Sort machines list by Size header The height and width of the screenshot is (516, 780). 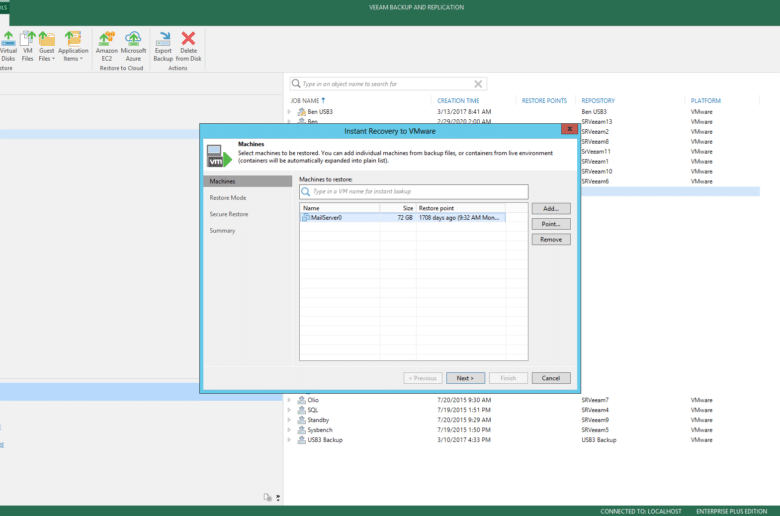click(398, 208)
